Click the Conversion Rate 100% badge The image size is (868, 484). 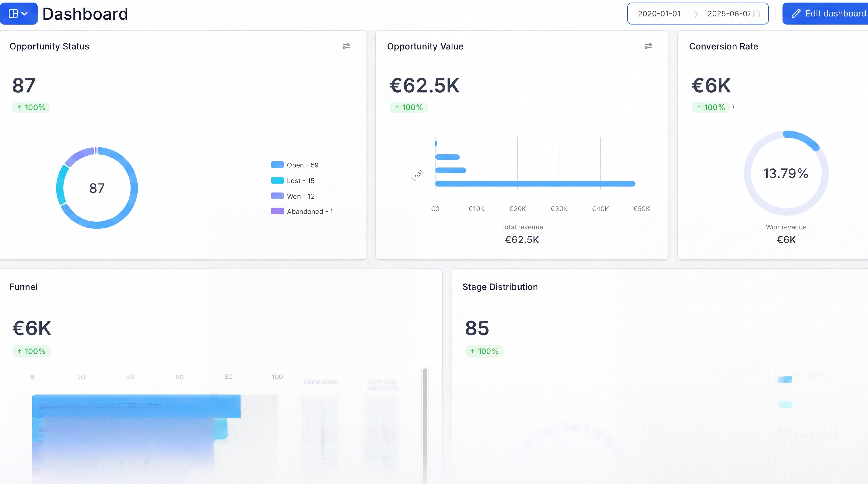point(711,107)
